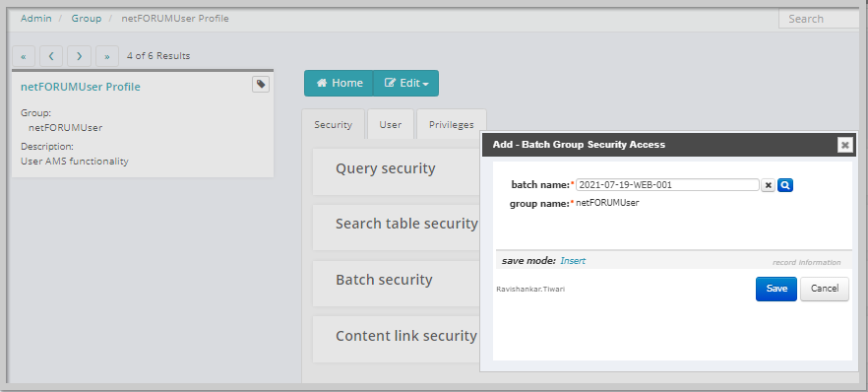Click the Home button

click(x=339, y=83)
